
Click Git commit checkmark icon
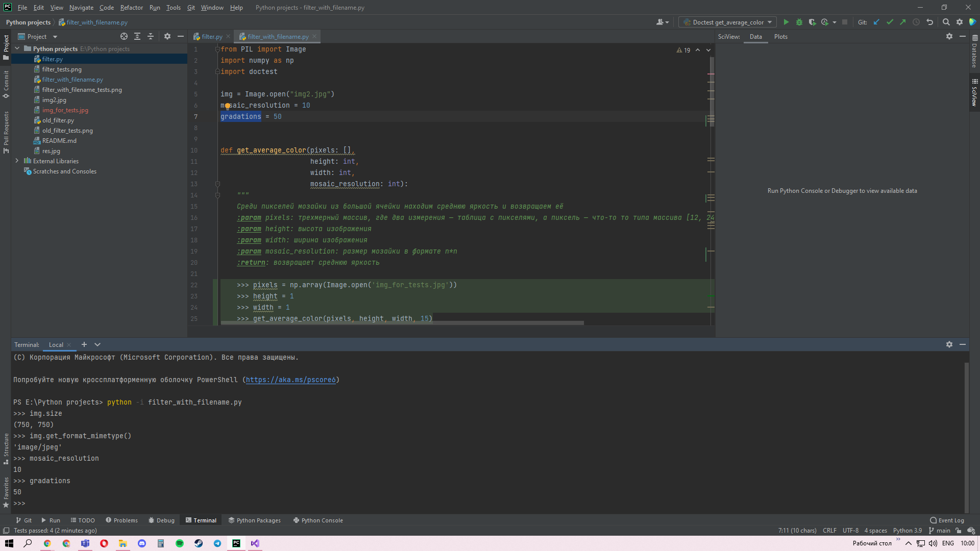(x=890, y=22)
